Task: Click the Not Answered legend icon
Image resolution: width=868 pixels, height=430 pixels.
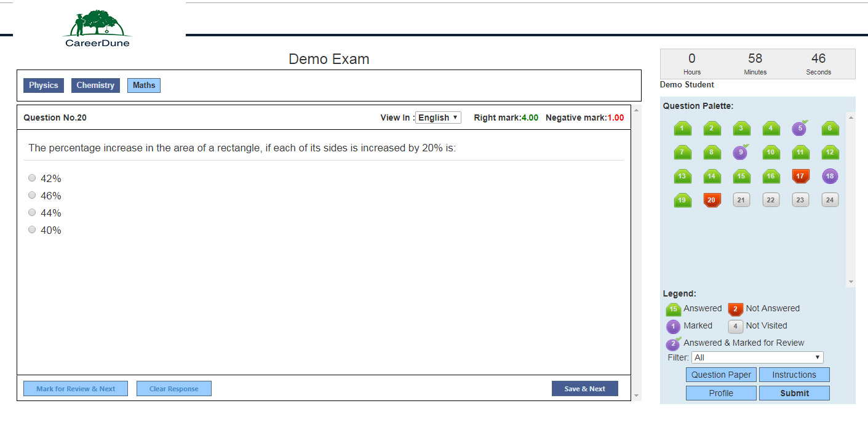Action: tap(736, 309)
